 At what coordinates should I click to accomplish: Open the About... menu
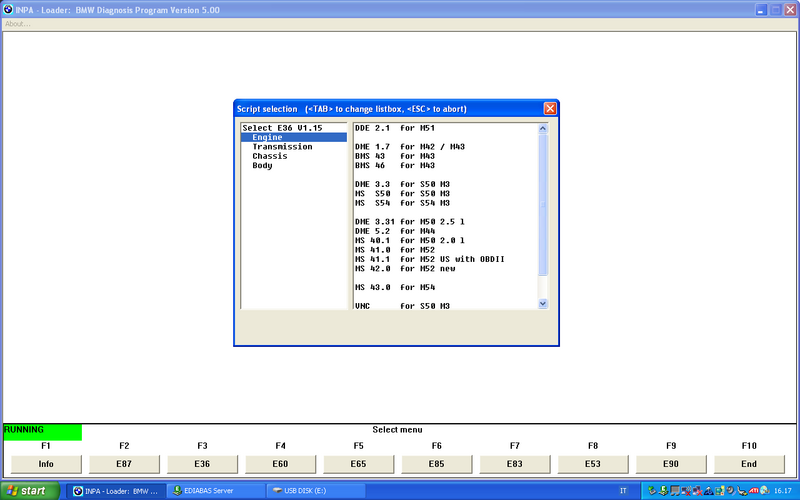point(18,24)
